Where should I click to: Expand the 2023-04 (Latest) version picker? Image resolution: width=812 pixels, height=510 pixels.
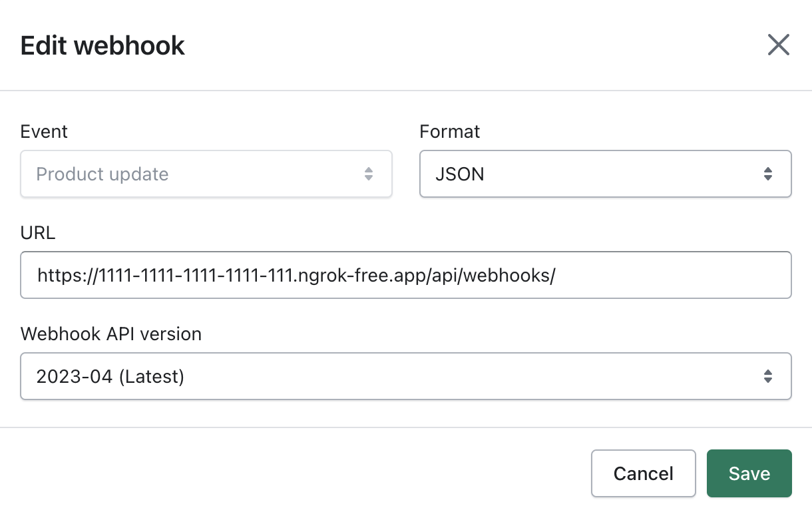(x=406, y=376)
